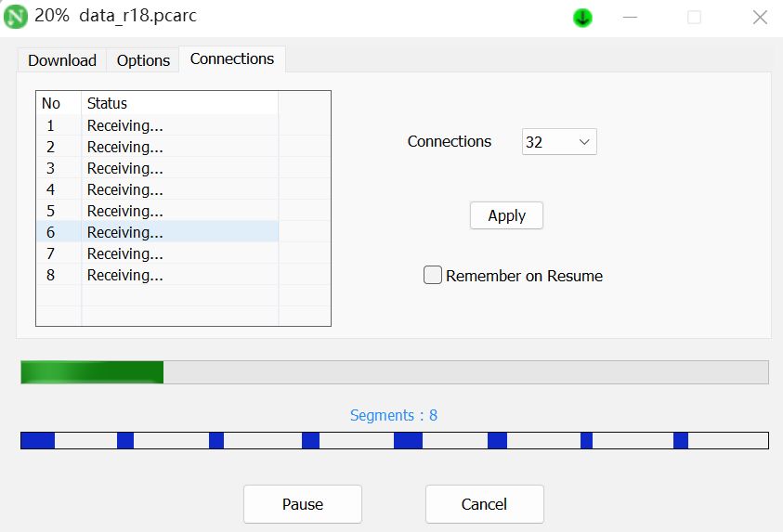Viewport: 783px width, 532px height.
Task: Open the Options tab
Action: point(143,60)
